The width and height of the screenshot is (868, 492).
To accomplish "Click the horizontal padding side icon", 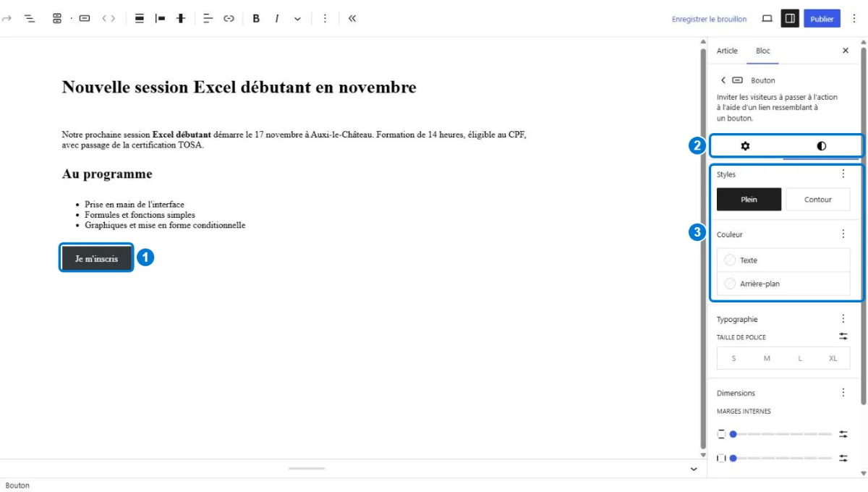I will pos(720,458).
